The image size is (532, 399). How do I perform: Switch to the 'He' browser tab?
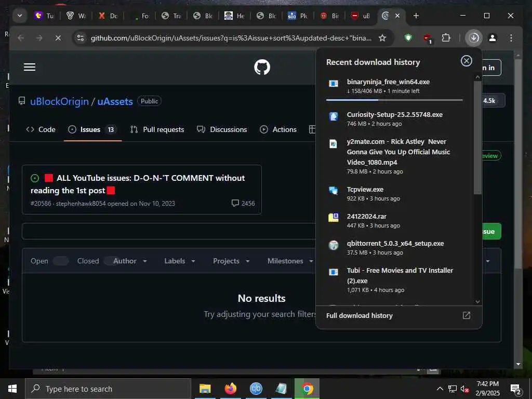point(234,16)
